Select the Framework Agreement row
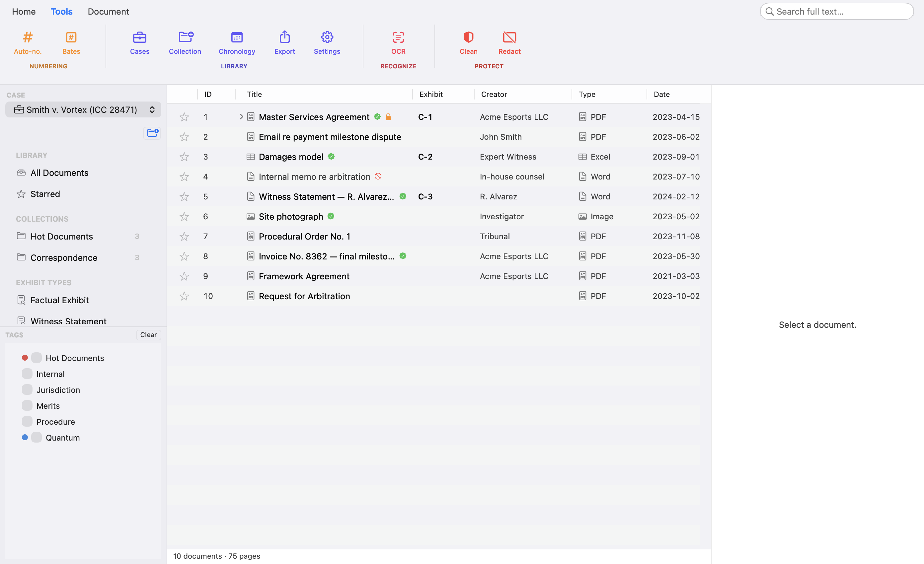The width and height of the screenshot is (924, 564). (433, 276)
